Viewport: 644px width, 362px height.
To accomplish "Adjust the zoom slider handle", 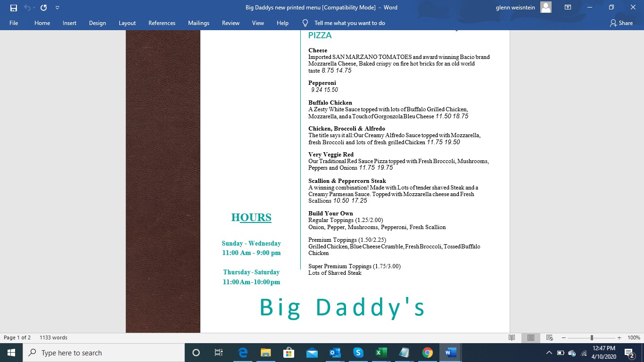I will (592, 337).
